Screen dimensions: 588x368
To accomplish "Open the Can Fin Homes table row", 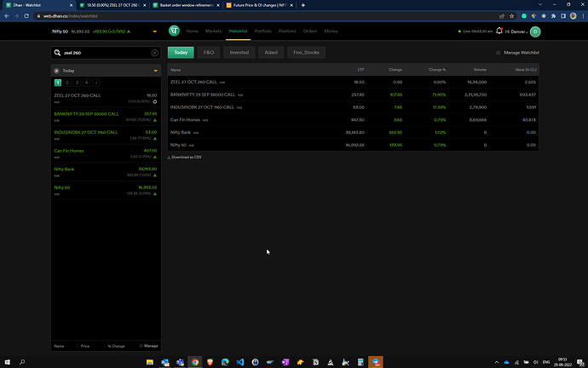I will coord(354,120).
